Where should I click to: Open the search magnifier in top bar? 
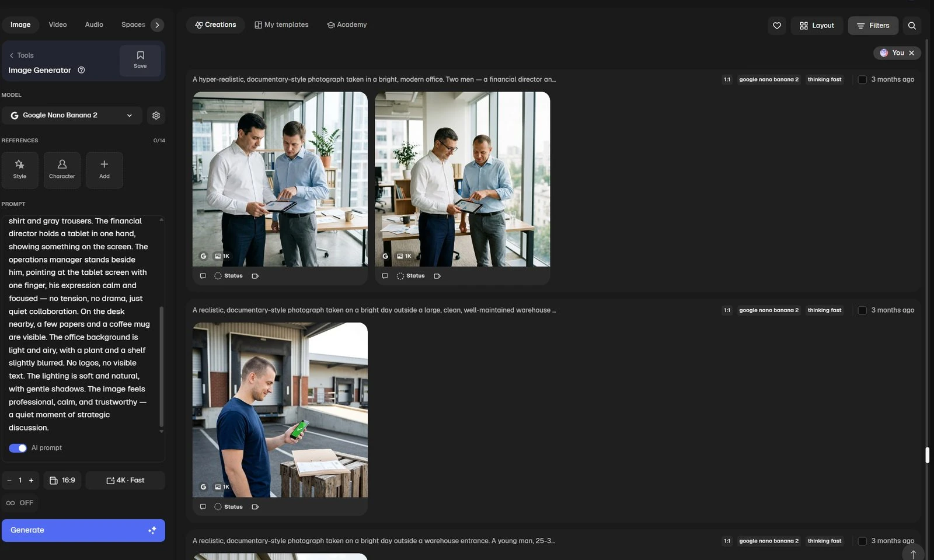click(x=912, y=26)
